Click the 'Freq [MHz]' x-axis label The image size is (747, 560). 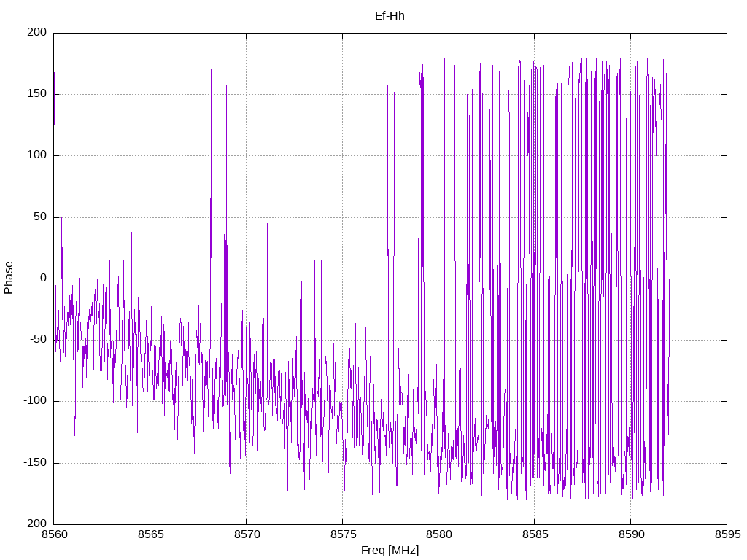pos(390,550)
